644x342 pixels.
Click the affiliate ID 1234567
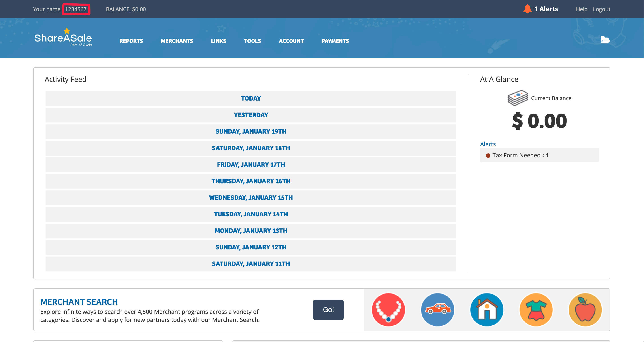point(76,9)
